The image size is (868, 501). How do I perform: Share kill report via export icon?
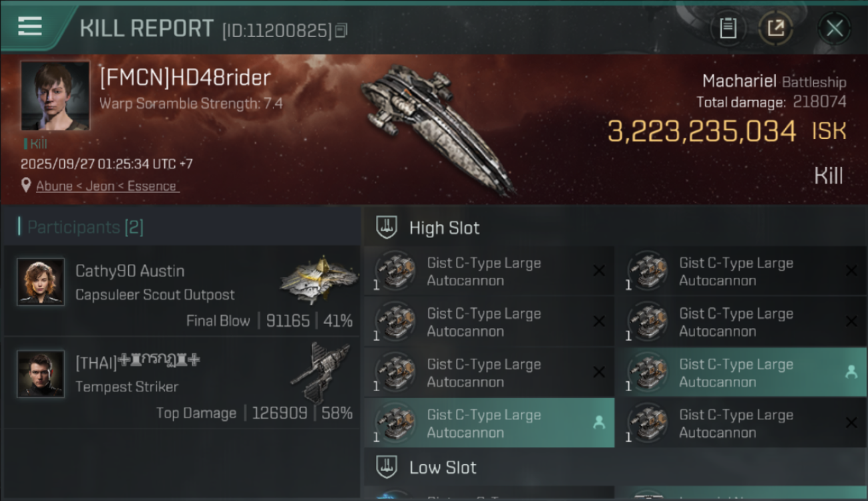pyautogui.click(x=775, y=28)
